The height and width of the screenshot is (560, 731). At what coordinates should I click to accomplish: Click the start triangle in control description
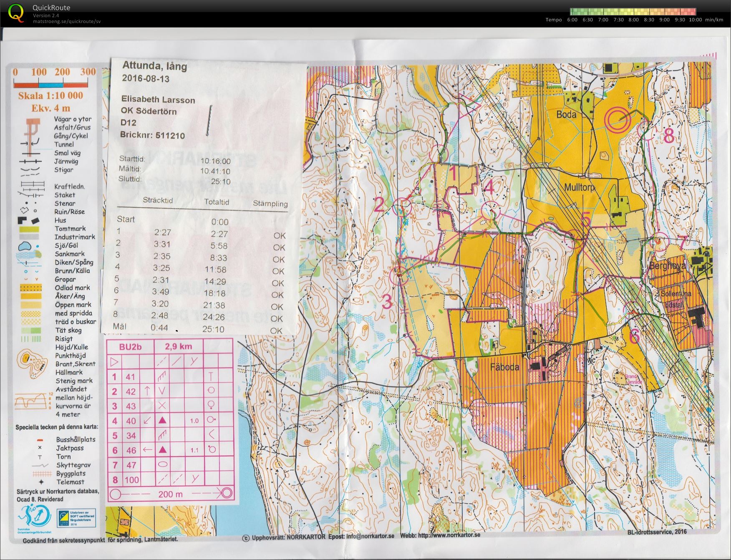[114, 361]
